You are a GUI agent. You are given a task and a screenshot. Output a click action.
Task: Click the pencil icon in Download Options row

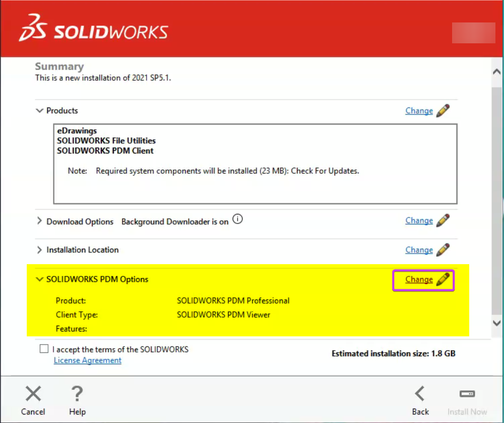point(443,221)
